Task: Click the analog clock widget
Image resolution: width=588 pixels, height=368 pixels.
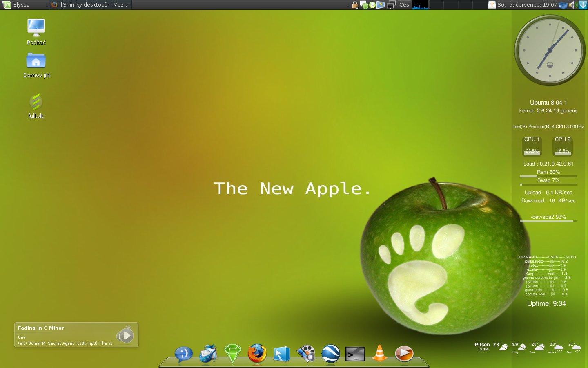Action: (550, 50)
